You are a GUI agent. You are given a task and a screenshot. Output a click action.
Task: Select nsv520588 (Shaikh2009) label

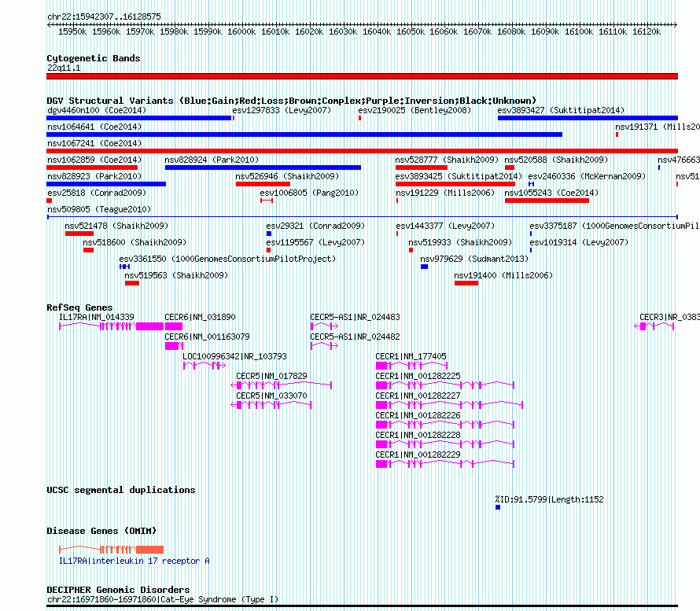pos(556,160)
